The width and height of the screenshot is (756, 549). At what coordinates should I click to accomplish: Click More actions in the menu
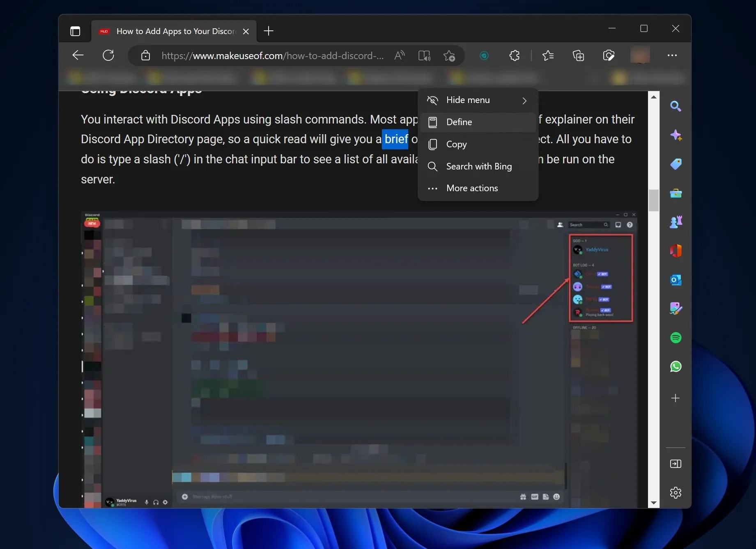pos(471,188)
